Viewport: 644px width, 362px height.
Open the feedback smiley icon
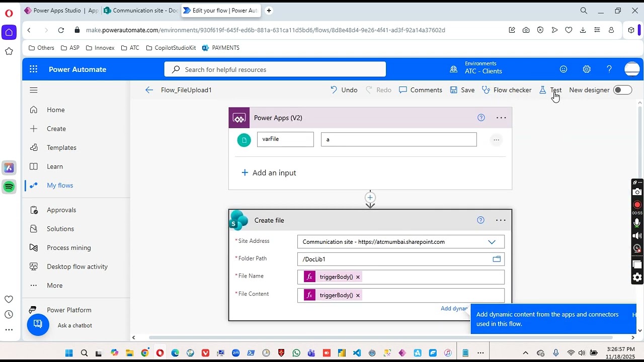563,69
